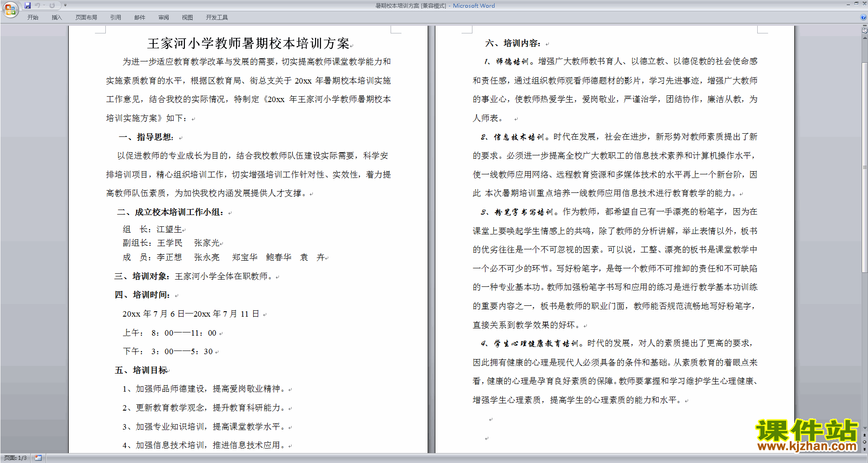Click the line 3、加强专业知识培训

tap(205, 427)
